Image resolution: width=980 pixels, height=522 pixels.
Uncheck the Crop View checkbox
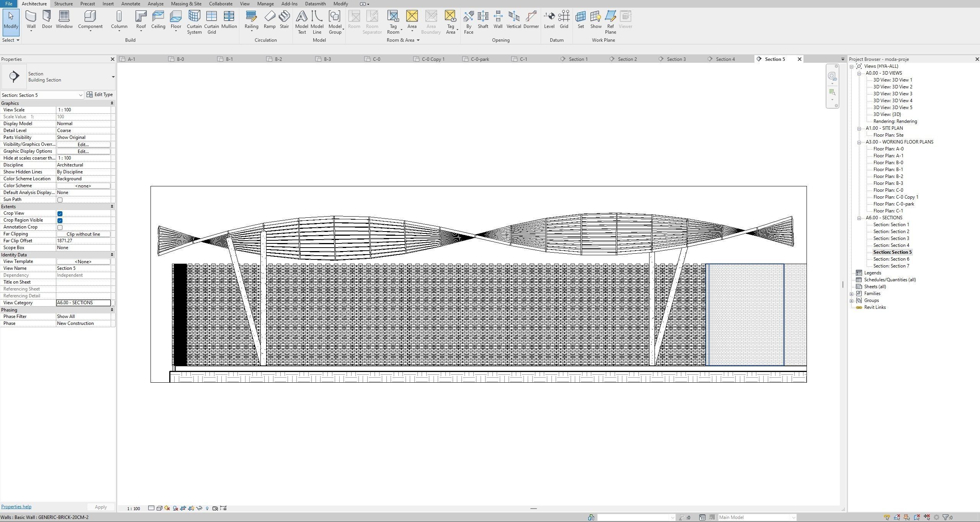60,213
